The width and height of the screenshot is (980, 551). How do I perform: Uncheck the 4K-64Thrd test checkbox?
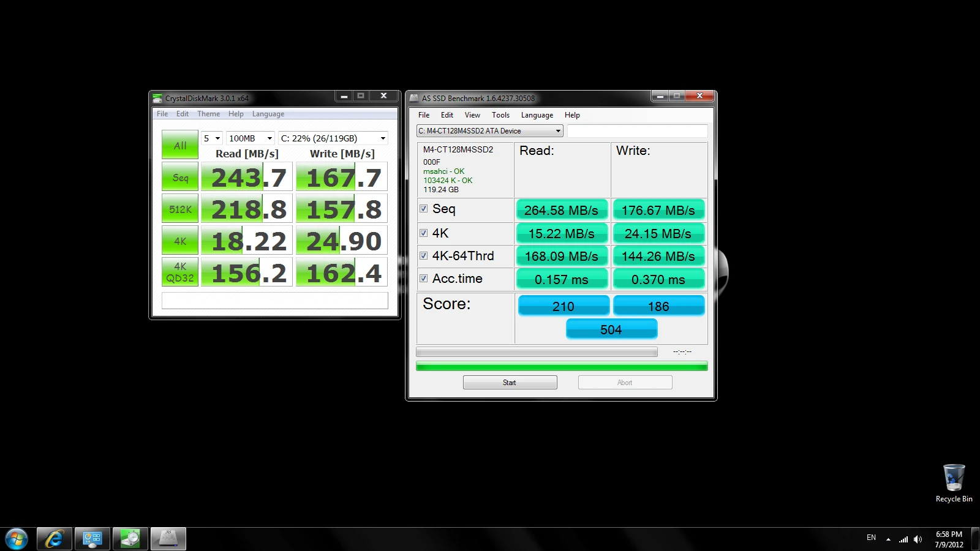(423, 255)
